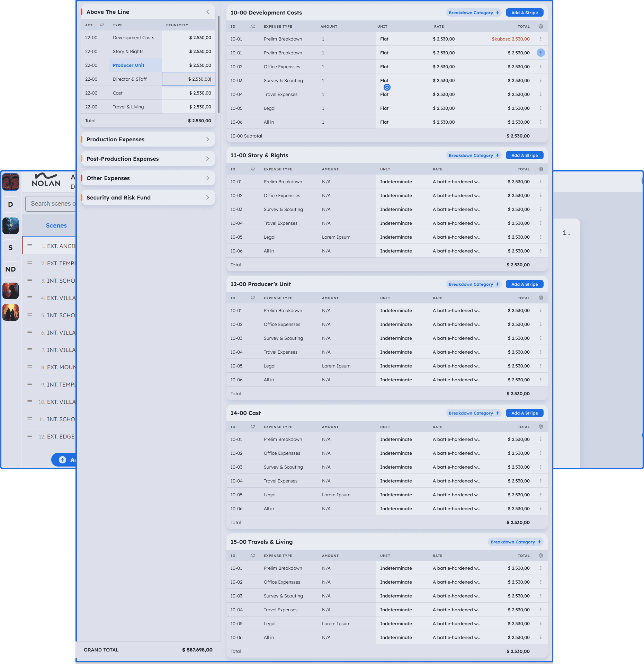Image resolution: width=644 pixels, height=665 pixels.
Task: Open gear settings in Cast table
Action: [x=541, y=427]
